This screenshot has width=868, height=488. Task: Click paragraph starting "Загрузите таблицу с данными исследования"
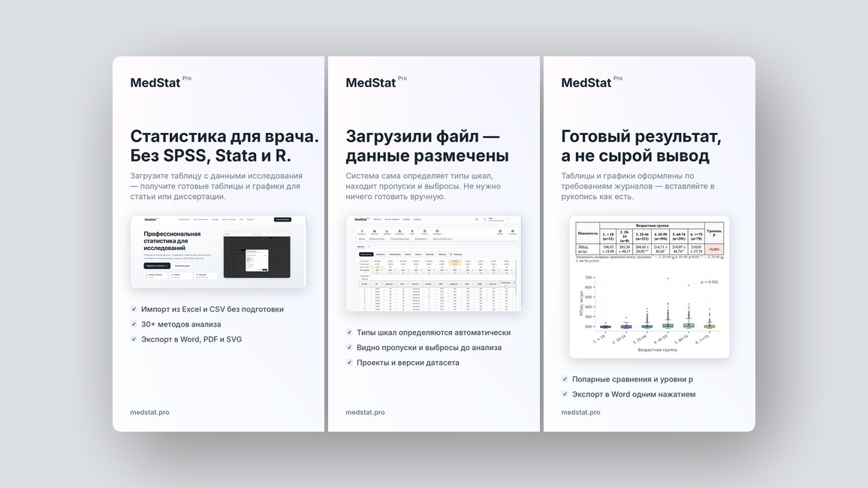(216, 186)
